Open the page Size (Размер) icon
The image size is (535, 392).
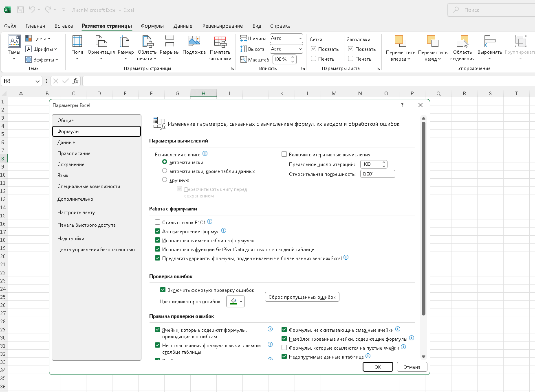pos(125,42)
